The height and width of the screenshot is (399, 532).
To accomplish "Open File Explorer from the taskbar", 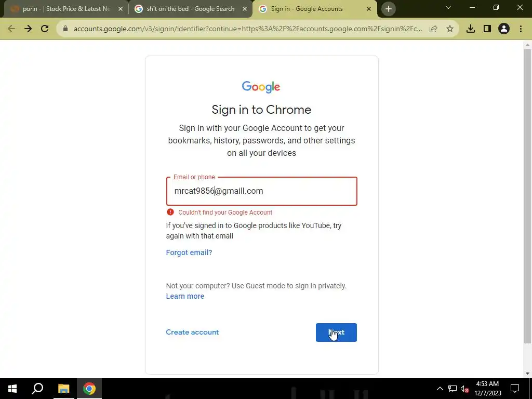I will (63, 389).
